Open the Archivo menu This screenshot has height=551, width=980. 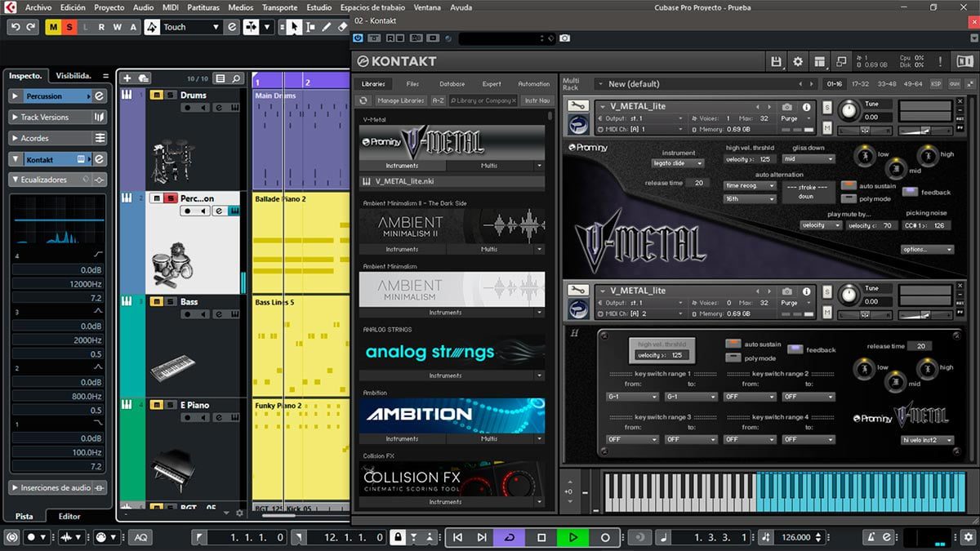[x=38, y=7]
